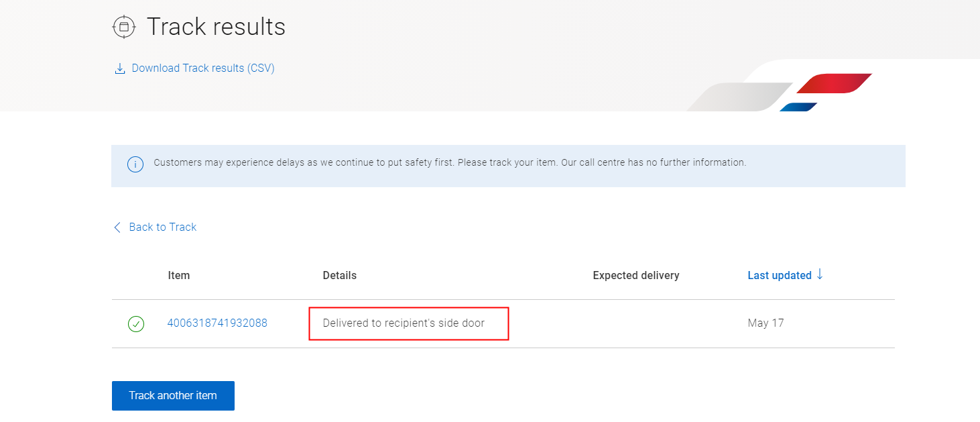Open tracking number 4006318741932088
This screenshot has width=980, height=422.
click(217, 323)
